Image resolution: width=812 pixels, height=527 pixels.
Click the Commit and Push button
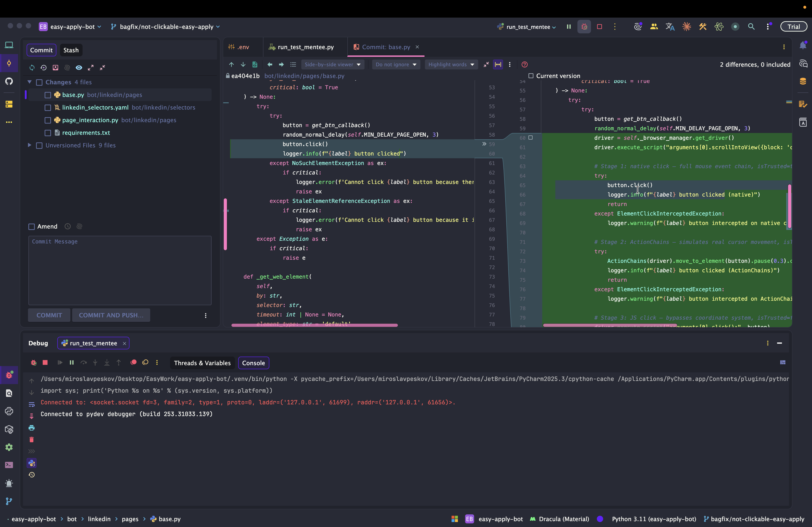click(111, 315)
